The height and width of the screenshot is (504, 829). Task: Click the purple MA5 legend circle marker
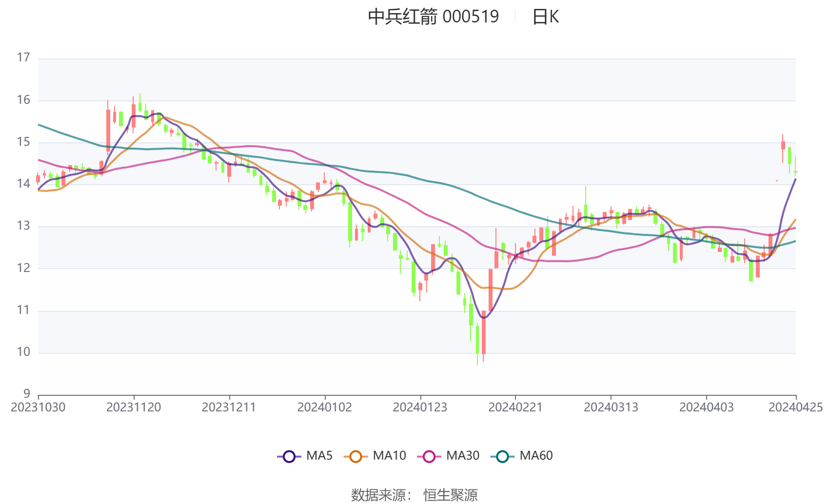[289, 456]
